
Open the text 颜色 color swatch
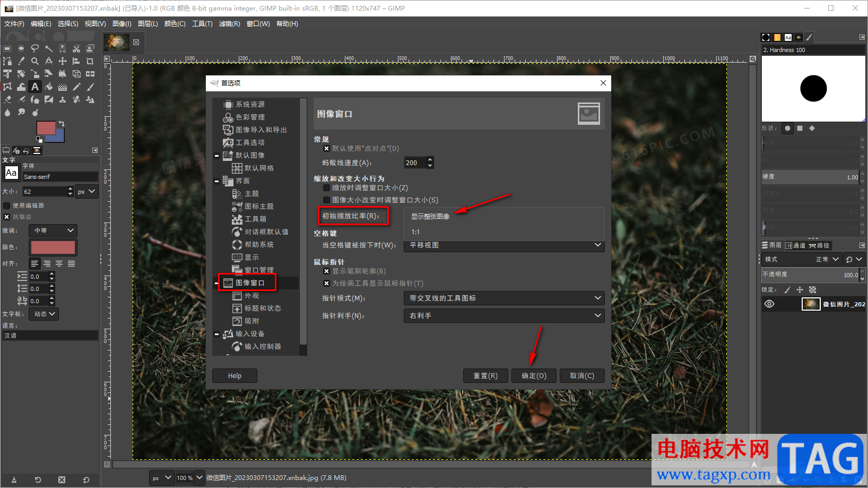pyautogui.click(x=53, y=247)
